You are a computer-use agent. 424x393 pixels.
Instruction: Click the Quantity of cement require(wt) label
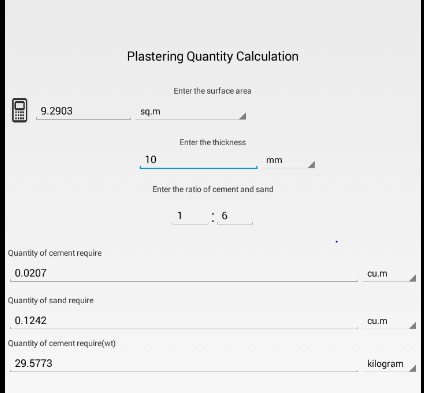[x=62, y=343]
